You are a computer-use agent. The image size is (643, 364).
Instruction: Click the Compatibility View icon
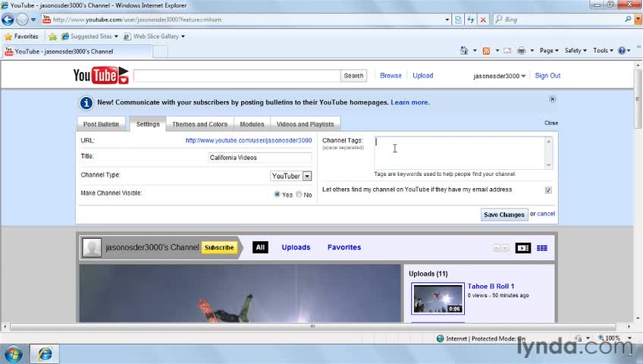(459, 19)
